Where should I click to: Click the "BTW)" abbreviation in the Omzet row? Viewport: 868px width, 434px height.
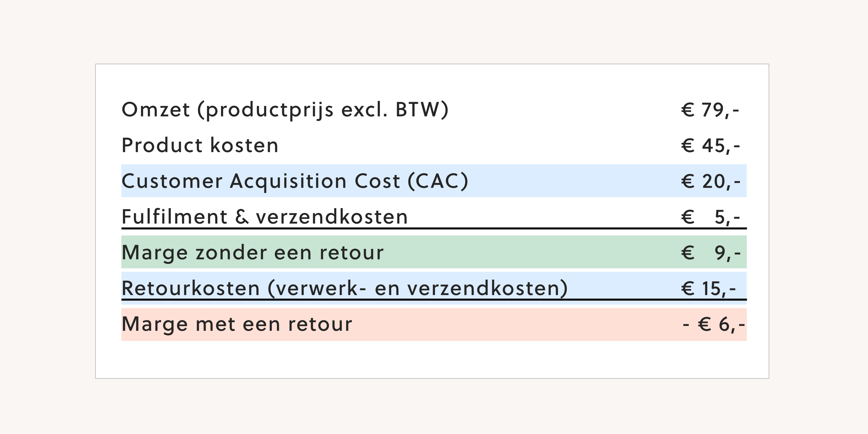(x=422, y=110)
